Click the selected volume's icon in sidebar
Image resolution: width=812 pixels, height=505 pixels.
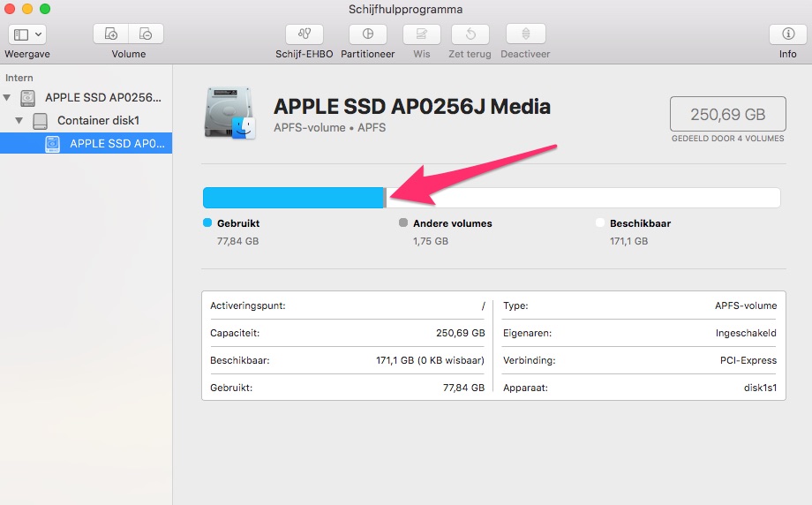(x=52, y=144)
